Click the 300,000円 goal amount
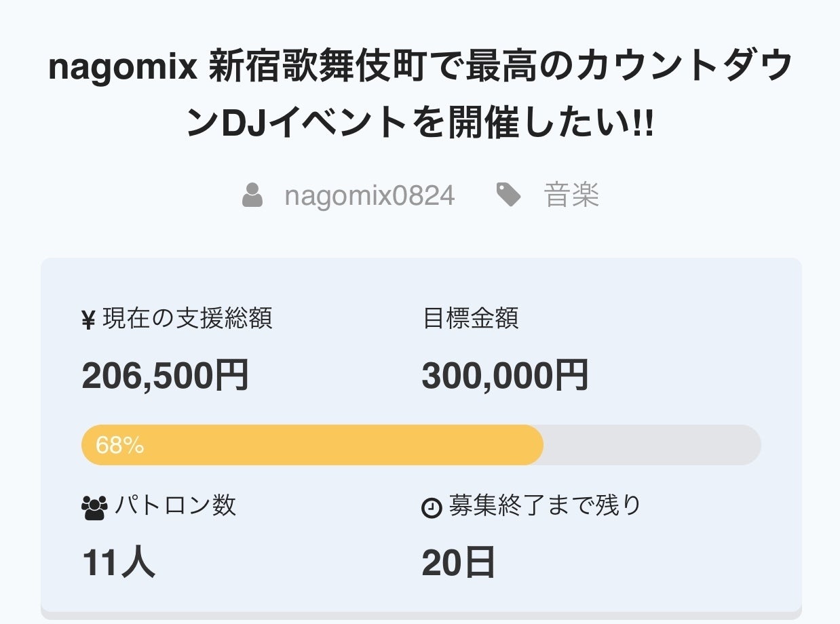The height and width of the screenshot is (624, 840). click(505, 376)
